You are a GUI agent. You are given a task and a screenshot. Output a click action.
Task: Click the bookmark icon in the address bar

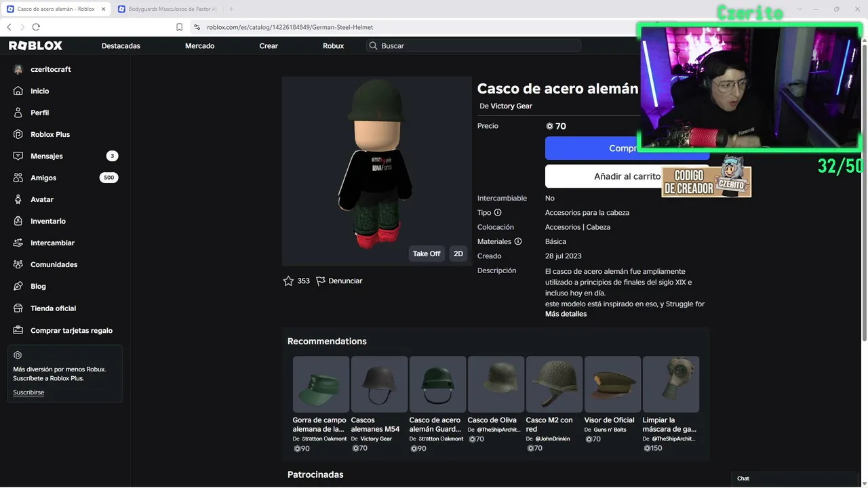179,27
